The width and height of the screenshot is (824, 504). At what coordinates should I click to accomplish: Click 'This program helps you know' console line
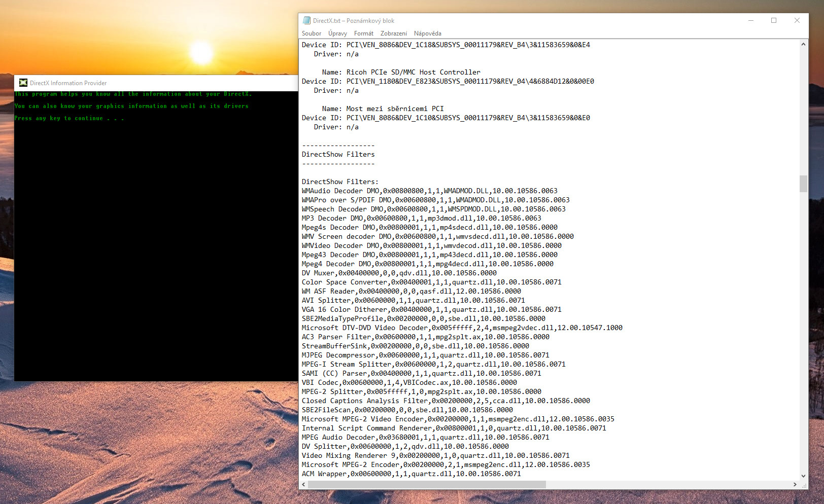133,94
